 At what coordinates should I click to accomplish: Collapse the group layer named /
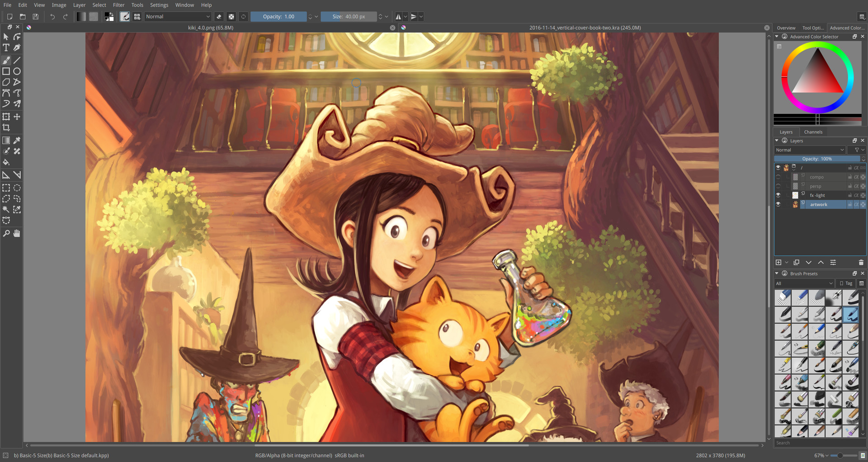794,170
